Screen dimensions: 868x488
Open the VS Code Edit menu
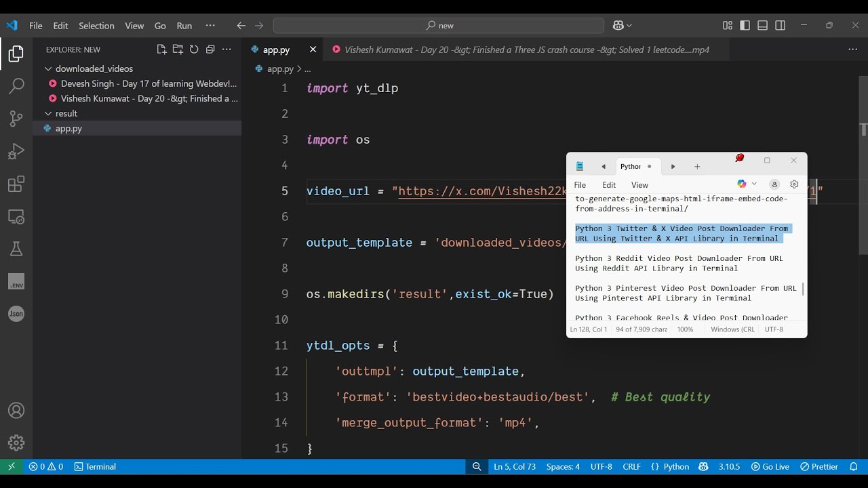61,26
